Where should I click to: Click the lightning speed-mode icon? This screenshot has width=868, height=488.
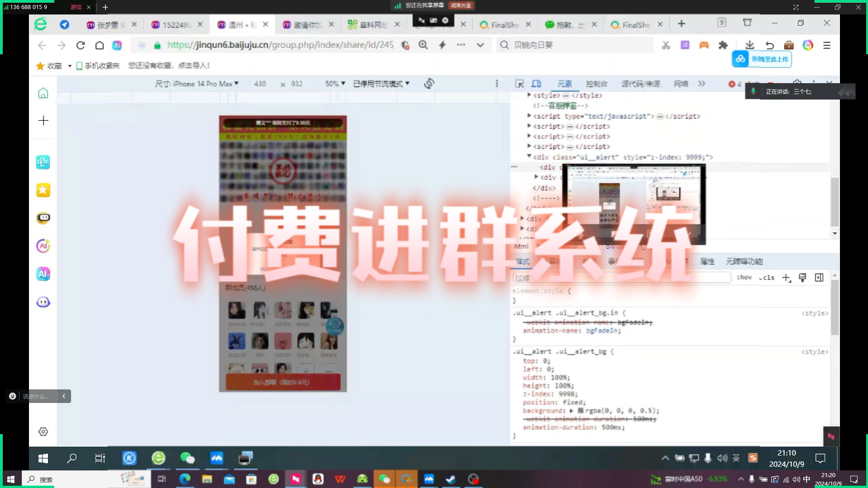(x=442, y=45)
